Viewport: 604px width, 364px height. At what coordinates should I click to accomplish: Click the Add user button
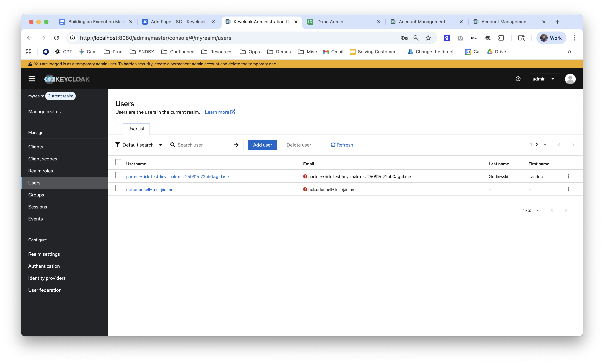pyautogui.click(x=262, y=145)
